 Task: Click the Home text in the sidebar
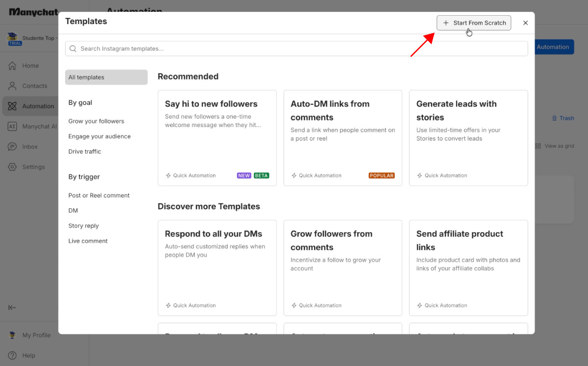[30, 66]
